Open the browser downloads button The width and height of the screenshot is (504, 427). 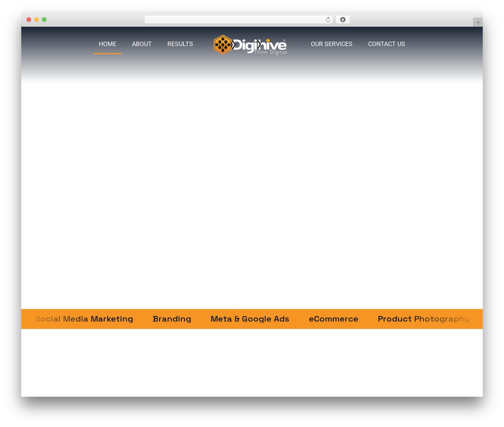(x=343, y=20)
